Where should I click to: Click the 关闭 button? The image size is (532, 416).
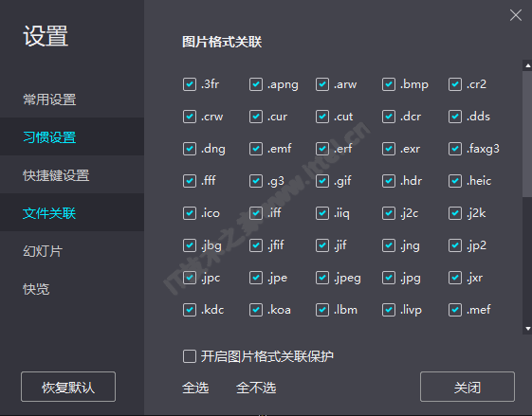pos(468,387)
